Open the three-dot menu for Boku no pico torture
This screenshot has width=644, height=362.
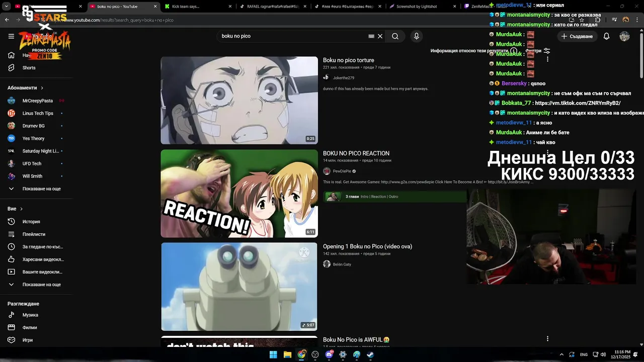[547, 59]
